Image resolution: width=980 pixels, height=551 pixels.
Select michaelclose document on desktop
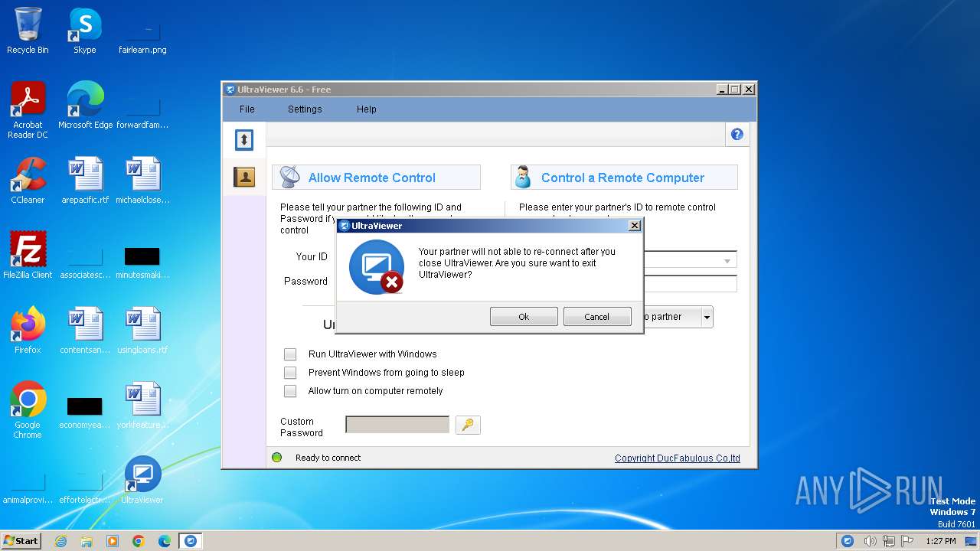pos(142,181)
